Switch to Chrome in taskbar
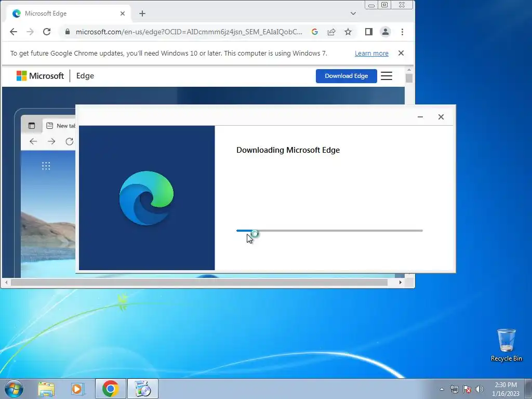Image resolution: width=532 pixels, height=399 pixels. pyautogui.click(x=110, y=389)
